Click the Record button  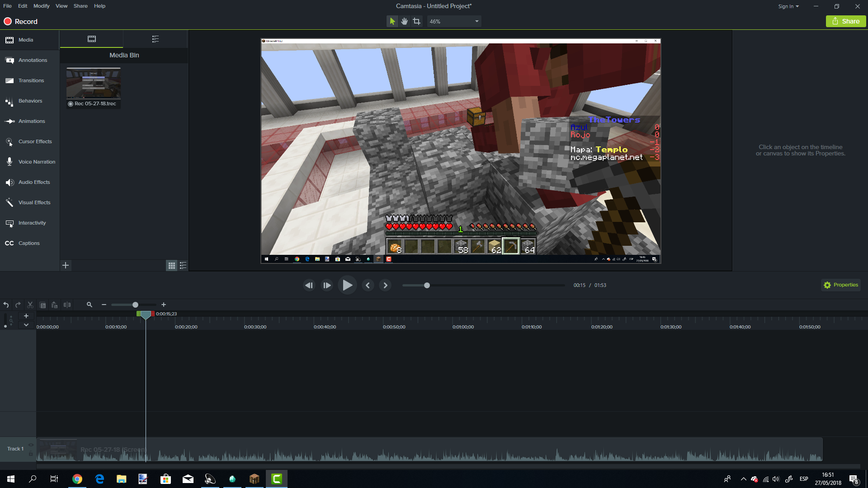(21, 21)
